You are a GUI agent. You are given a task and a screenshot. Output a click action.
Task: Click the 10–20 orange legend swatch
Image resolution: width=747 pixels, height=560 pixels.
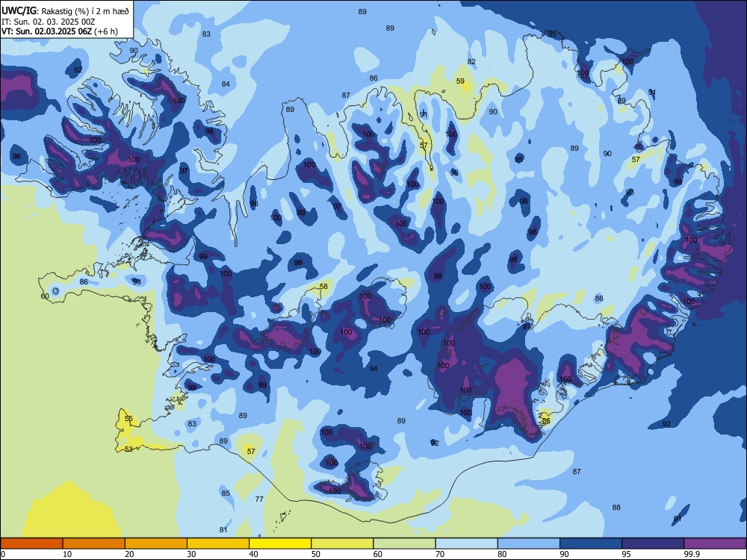click(x=94, y=544)
